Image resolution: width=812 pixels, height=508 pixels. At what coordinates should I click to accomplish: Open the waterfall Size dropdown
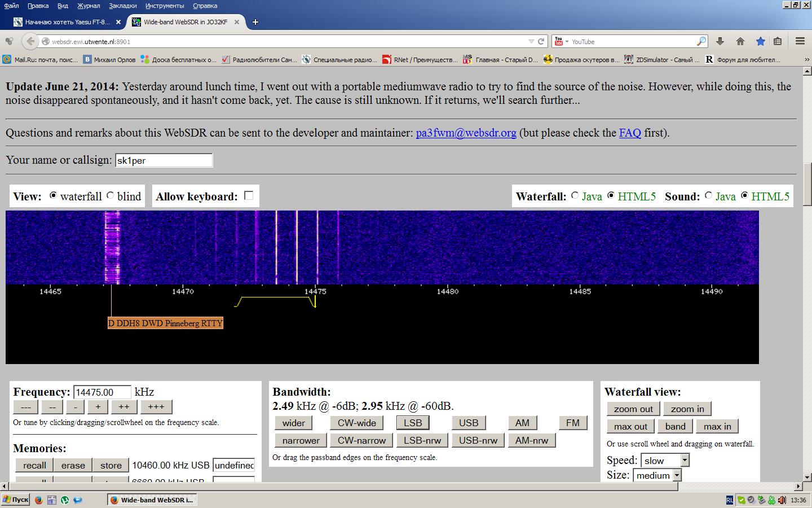(x=657, y=475)
